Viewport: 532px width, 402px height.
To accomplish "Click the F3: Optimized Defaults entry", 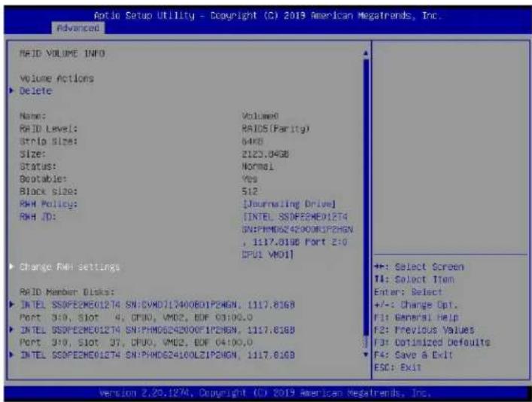I will tap(432, 343).
